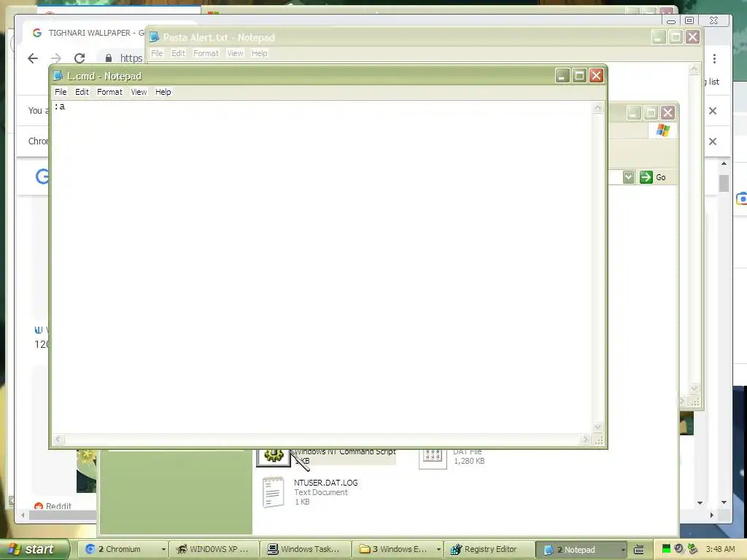Select the DAT File icon in Explorer
The height and width of the screenshot is (560, 747).
click(433, 458)
